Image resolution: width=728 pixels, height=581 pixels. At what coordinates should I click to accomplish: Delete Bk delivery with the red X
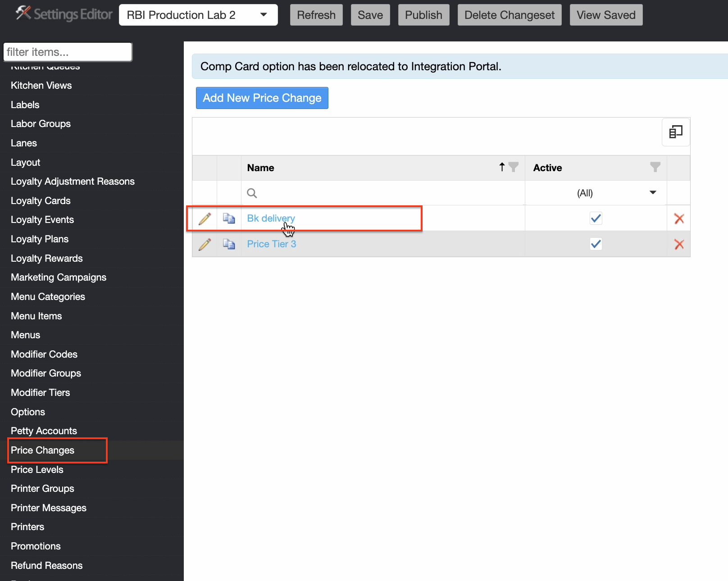pyautogui.click(x=679, y=219)
